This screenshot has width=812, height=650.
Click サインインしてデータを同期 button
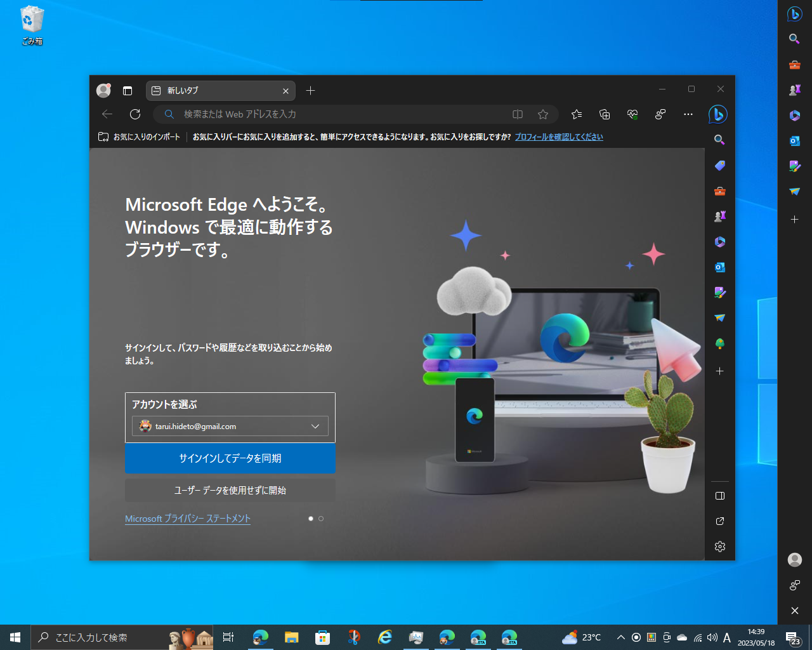point(230,458)
